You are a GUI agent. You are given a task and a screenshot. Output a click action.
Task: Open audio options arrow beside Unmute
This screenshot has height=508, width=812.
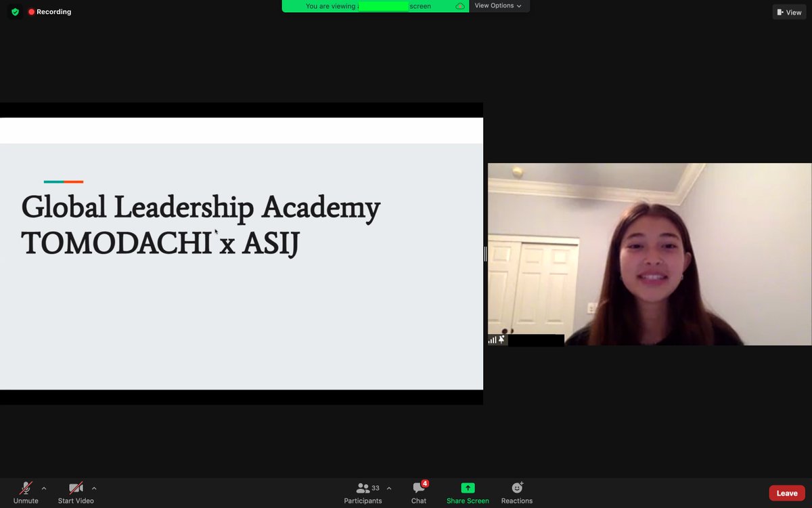44,488
